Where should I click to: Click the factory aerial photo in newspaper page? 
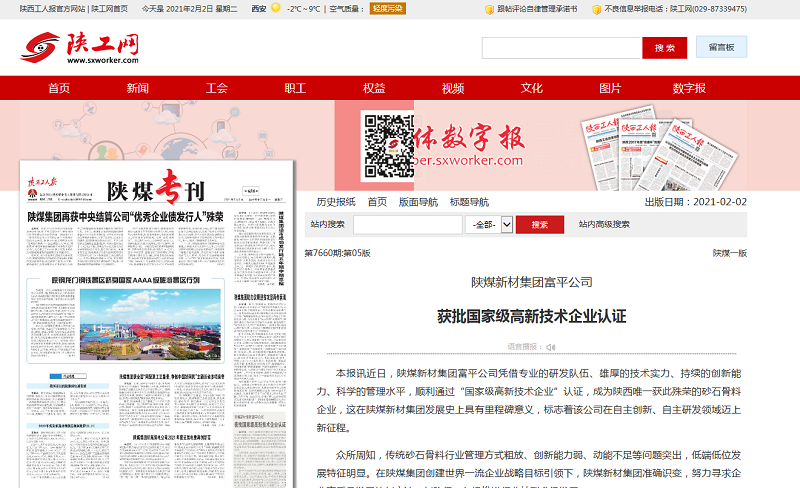coord(151,325)
